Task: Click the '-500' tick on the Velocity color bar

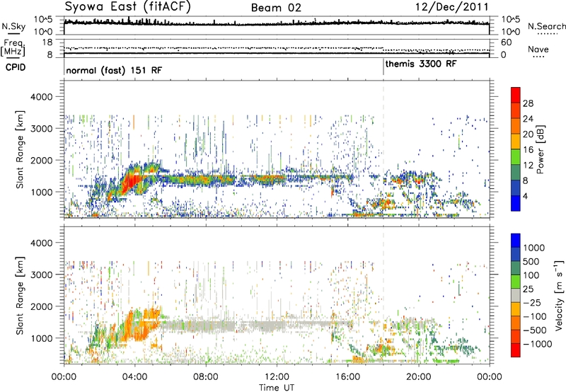Action: pyautogui.click(x=535, y=330)
